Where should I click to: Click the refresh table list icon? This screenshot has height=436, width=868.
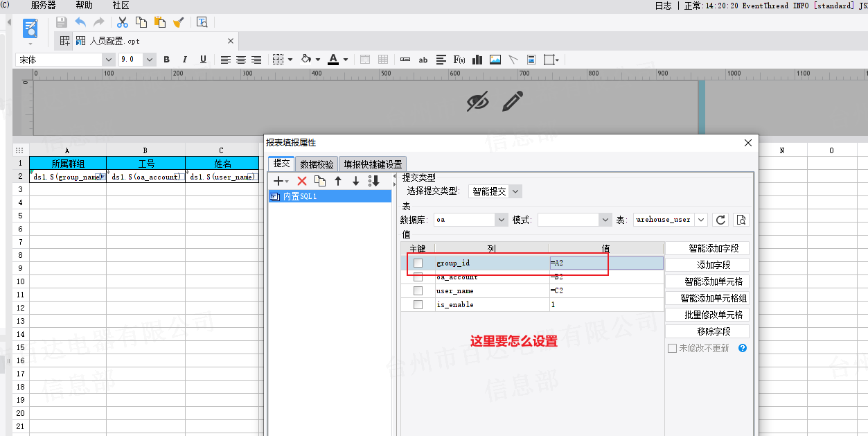point(721,220)
